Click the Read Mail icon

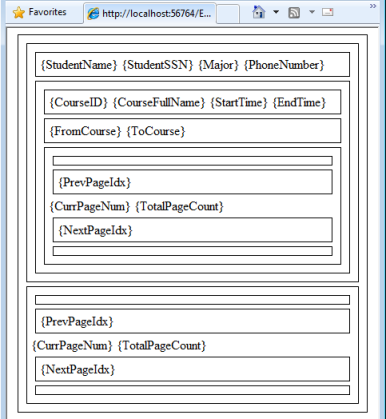(328, 12)
